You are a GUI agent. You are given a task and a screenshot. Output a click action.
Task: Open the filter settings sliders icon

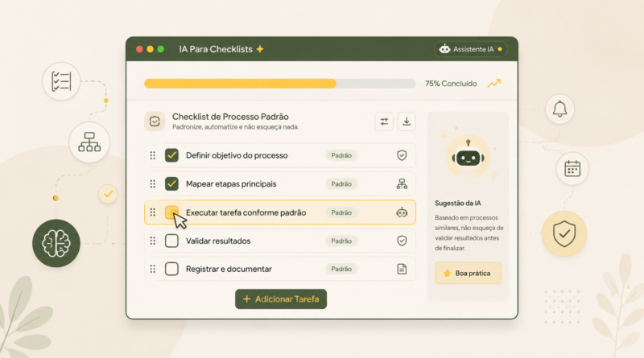point(384,121)
